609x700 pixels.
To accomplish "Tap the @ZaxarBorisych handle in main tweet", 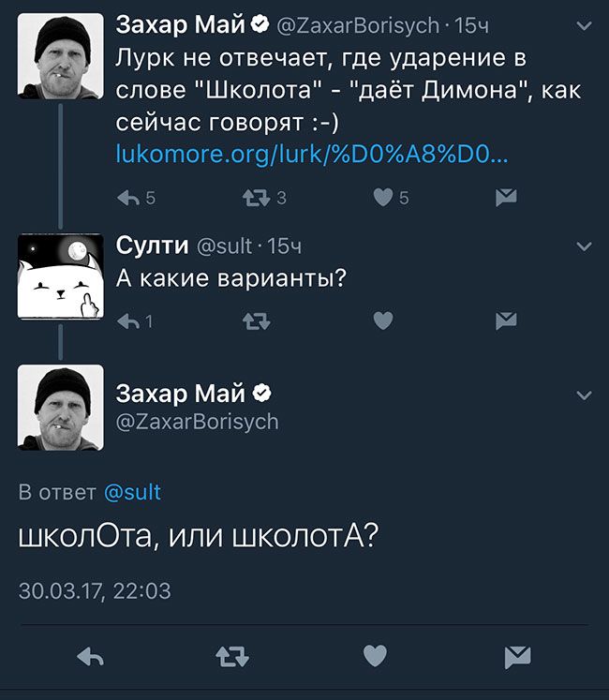I will pos(197,422).
